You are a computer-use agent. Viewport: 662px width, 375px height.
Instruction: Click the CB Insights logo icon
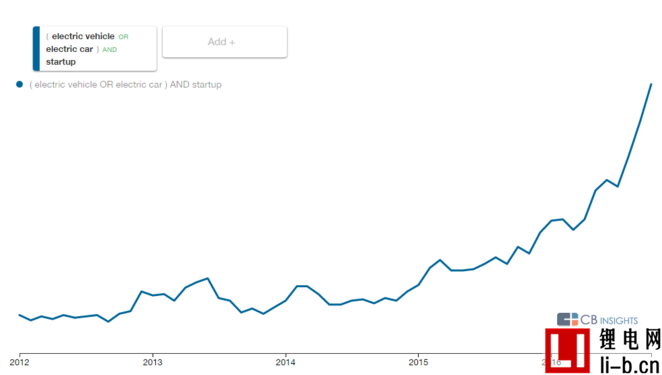(567, 319)
